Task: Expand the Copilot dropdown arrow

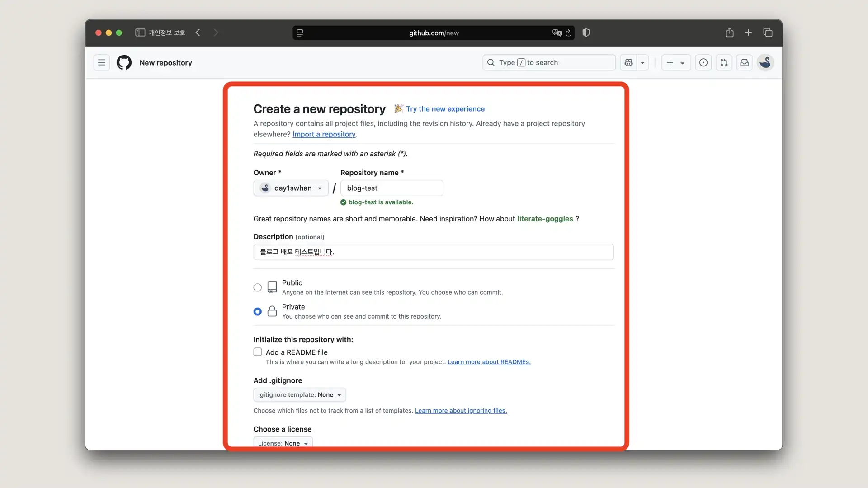Action: coord(642,62)
